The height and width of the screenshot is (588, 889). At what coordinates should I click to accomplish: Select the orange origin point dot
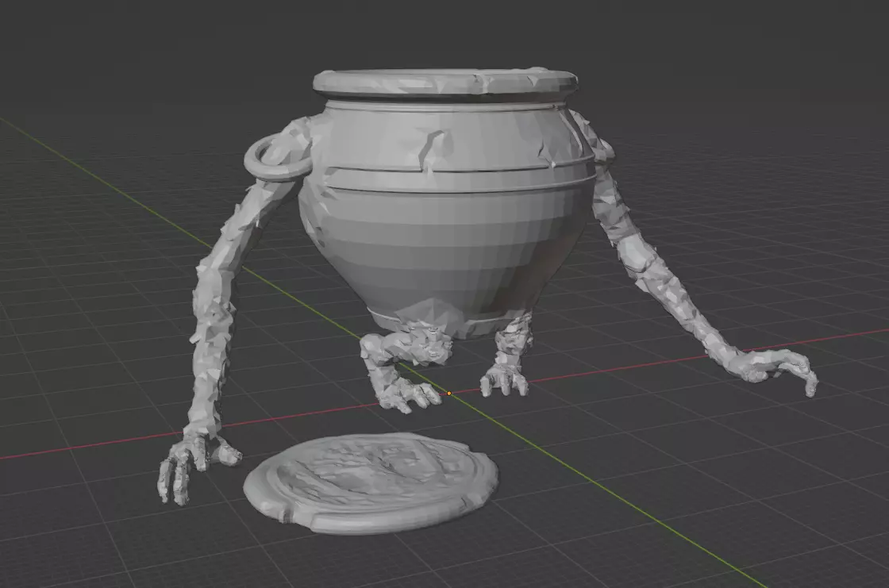pyautogui.click(x=449, y=393)
